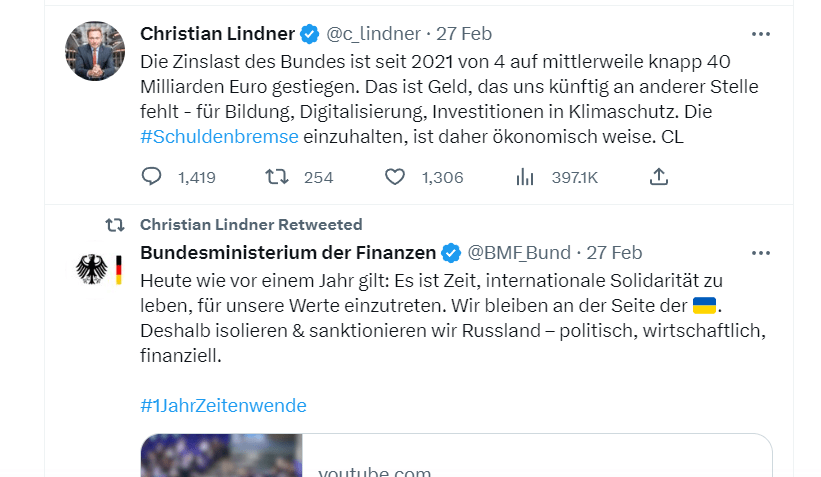
Task: Open BMF tweet's 27 Feb timestamp
Action: [x=614, y=252]
